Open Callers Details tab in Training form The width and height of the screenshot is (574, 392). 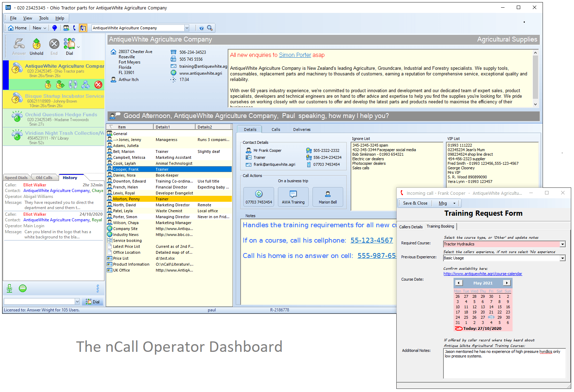[x=411, y=227]
